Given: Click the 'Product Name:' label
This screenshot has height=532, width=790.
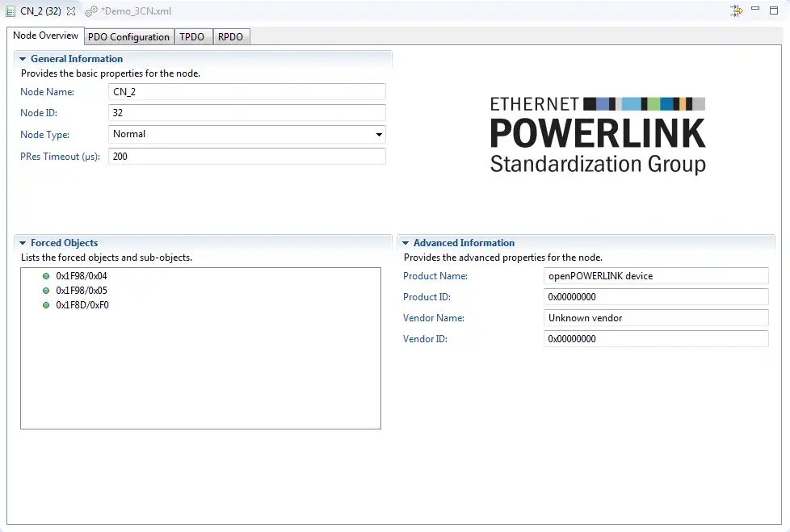Looking at the screenshot, I should (x=435, y=276).
